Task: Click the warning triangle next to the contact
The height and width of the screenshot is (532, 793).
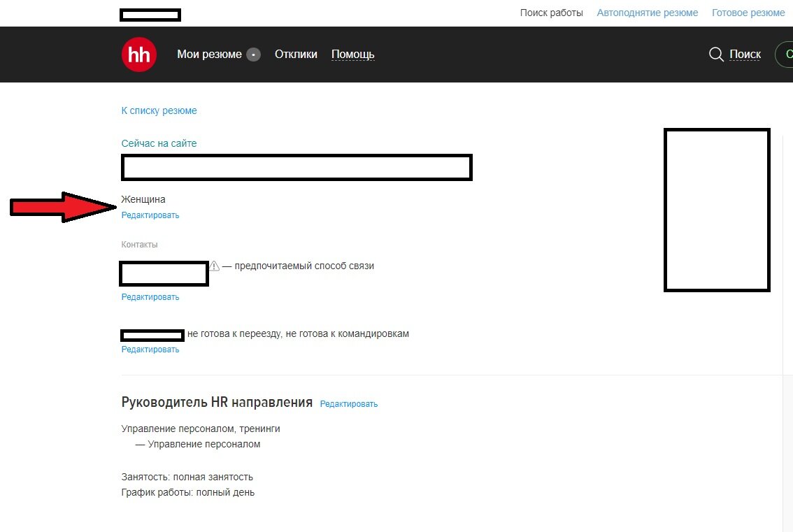Action: click(215, 266)
